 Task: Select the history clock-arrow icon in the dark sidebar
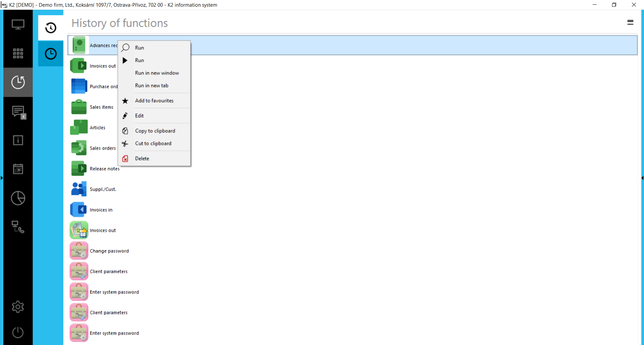click(18, 82)
